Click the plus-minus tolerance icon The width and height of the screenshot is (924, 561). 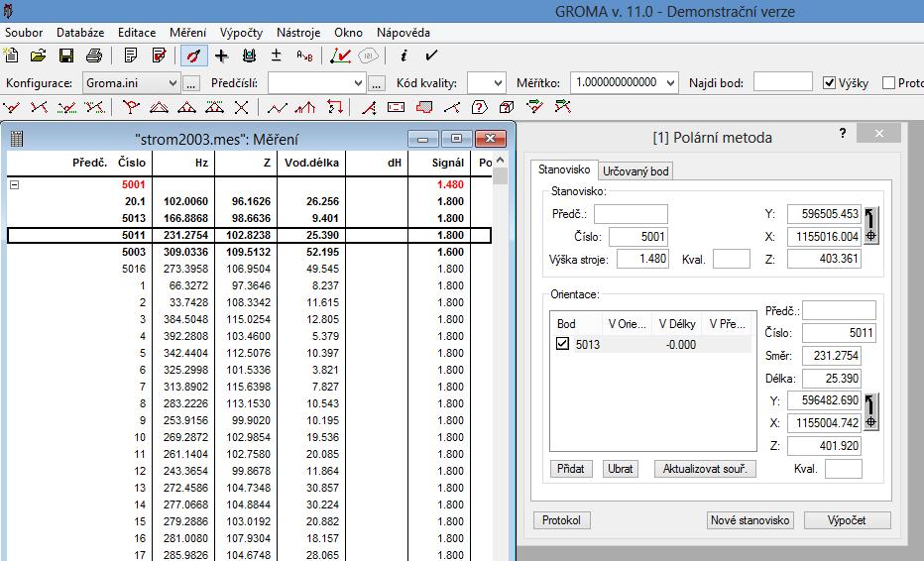tap(276, 56)
